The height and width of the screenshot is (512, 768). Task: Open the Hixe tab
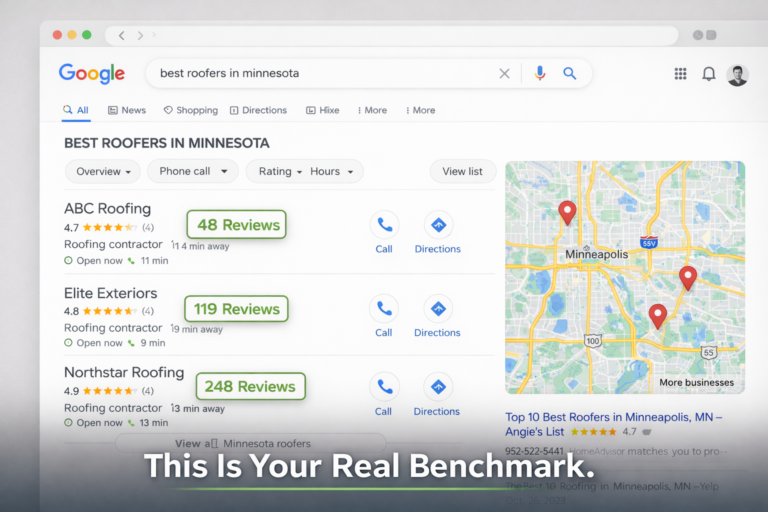322,110
